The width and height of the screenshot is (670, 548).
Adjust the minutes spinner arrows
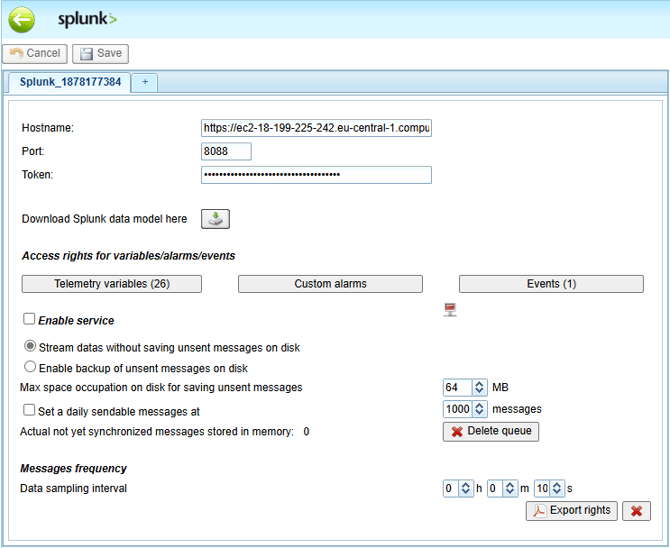(x=509, y=488)
